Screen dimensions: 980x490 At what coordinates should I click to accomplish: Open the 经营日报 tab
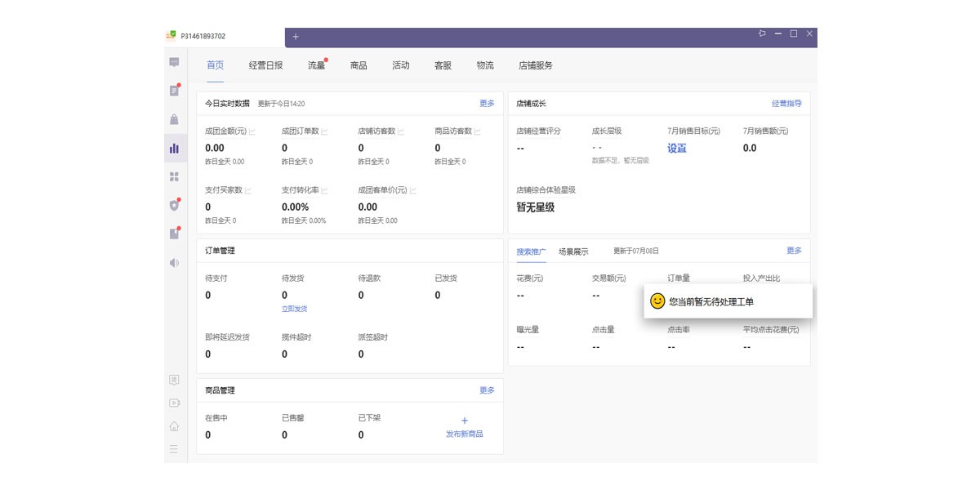pos(266,65)
